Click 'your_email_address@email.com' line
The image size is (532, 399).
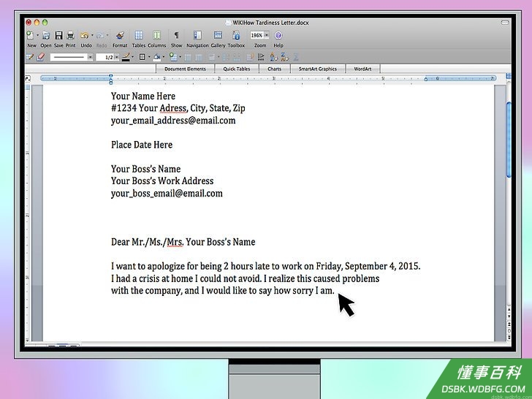[173, 121]
